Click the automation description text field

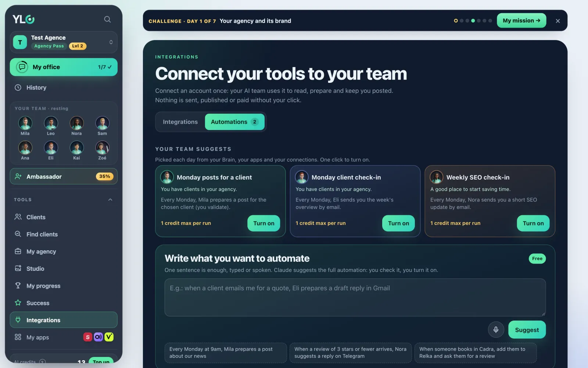355,297
